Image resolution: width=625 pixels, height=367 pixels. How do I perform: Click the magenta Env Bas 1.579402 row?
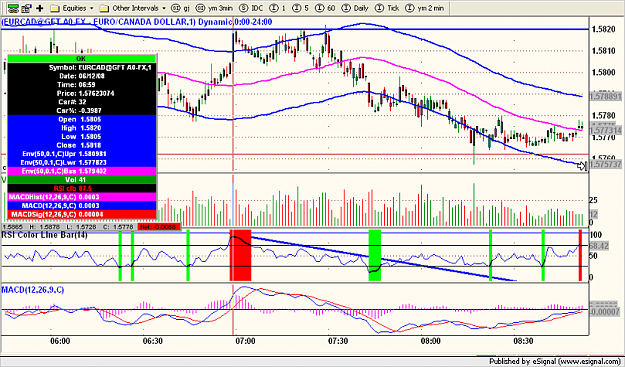point(82,171)
